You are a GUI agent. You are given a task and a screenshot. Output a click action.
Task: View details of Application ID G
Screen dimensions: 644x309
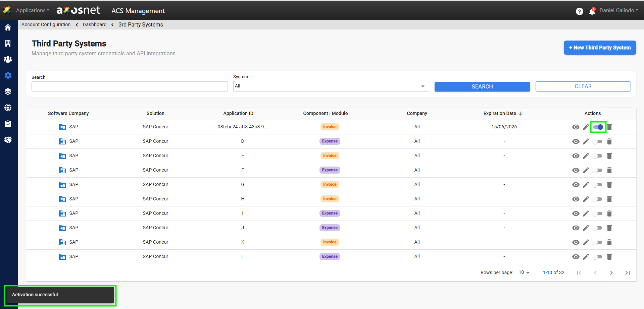(576, 185)
